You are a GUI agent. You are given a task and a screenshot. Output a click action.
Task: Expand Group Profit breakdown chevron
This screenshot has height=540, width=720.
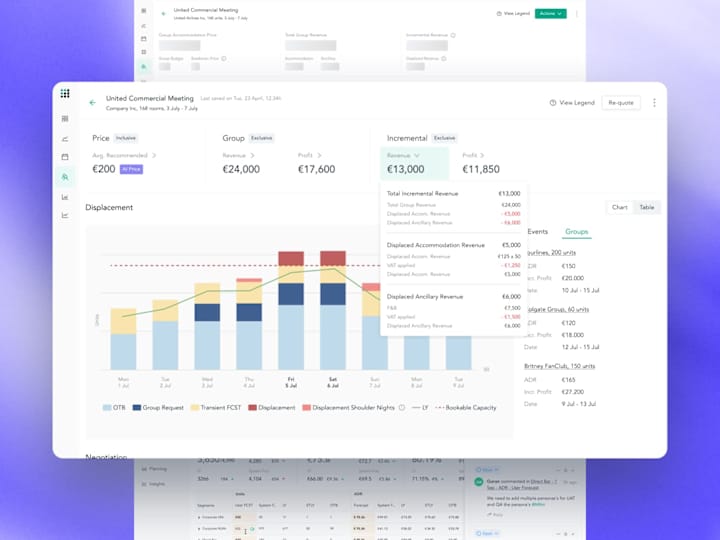pos(319,156)
